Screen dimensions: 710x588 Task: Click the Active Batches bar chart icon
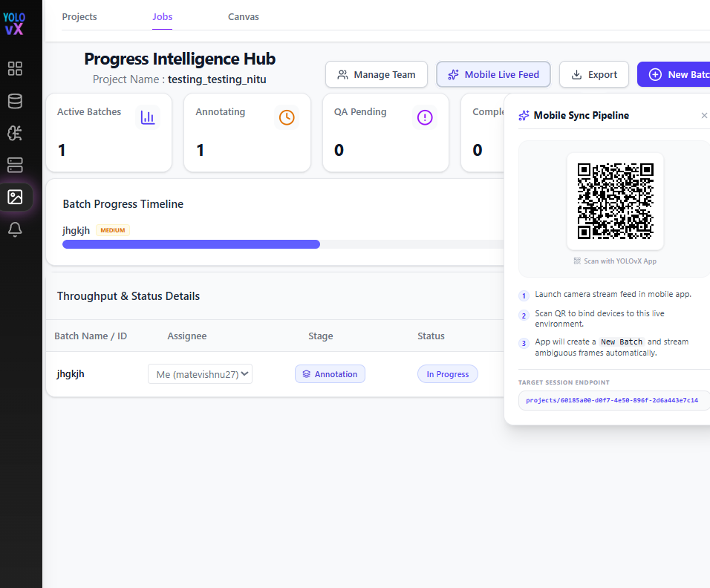[148, 117]
